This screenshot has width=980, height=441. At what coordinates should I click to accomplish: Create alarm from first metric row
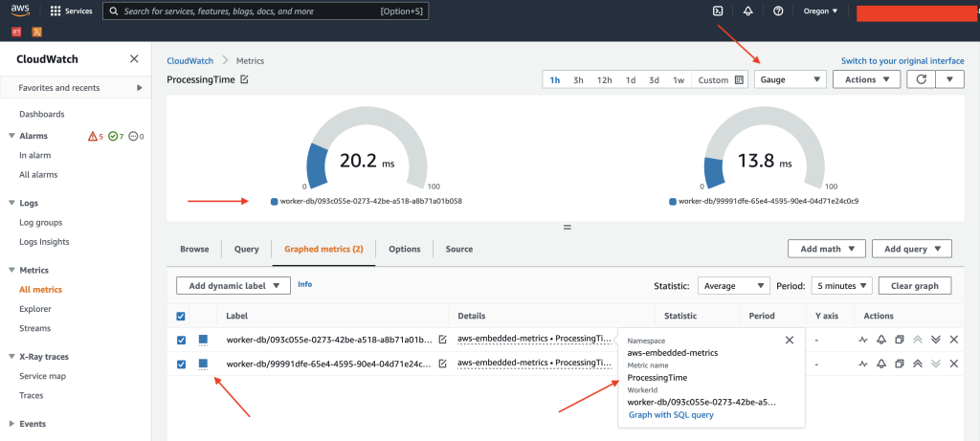click(x=881, y=340)
